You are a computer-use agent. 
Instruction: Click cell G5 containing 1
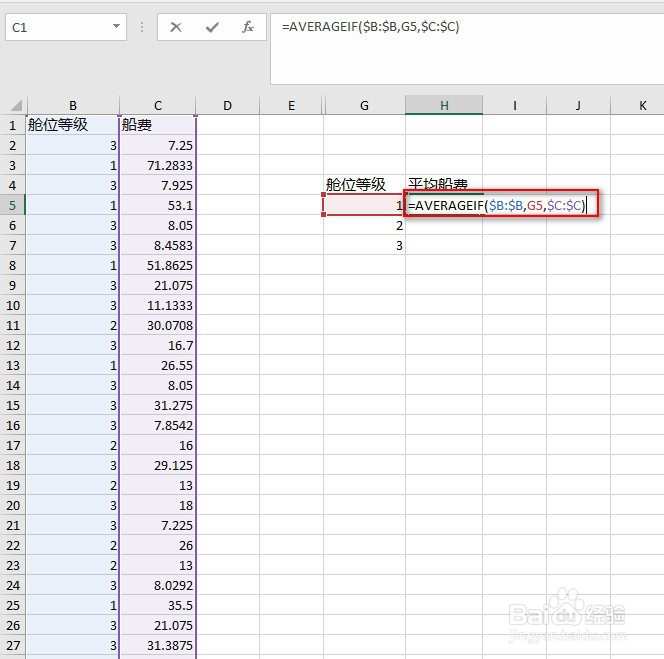(364, 205)
